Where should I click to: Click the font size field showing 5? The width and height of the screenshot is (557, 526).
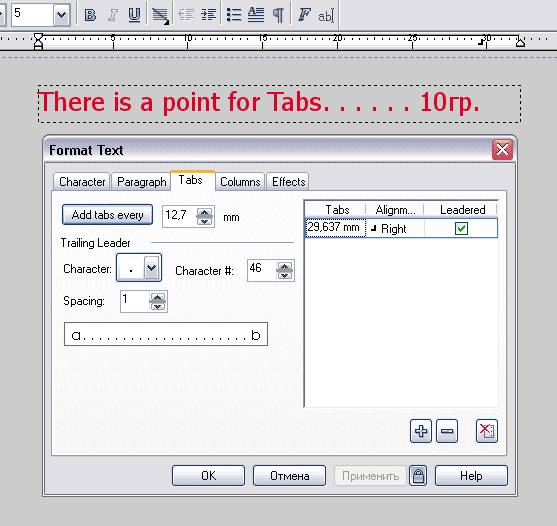coord(32,15)
